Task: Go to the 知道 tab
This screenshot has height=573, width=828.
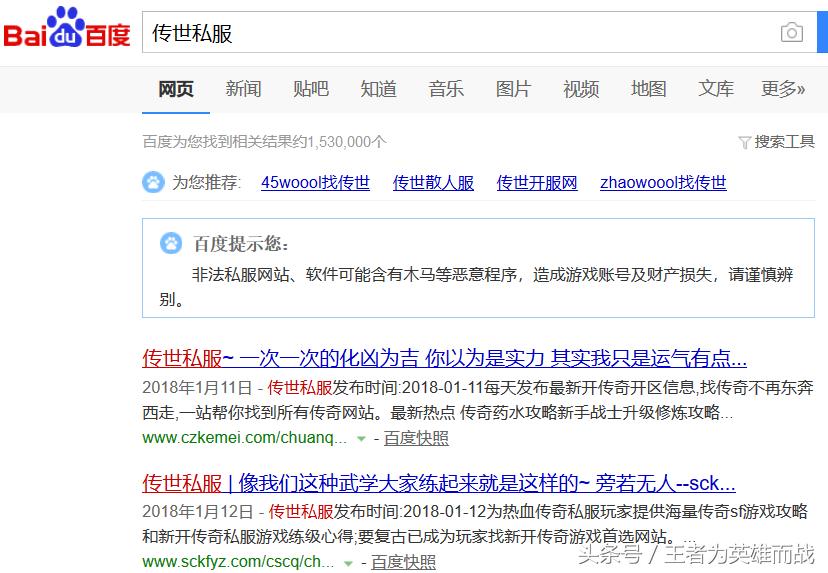Action: tap(379, 89)
